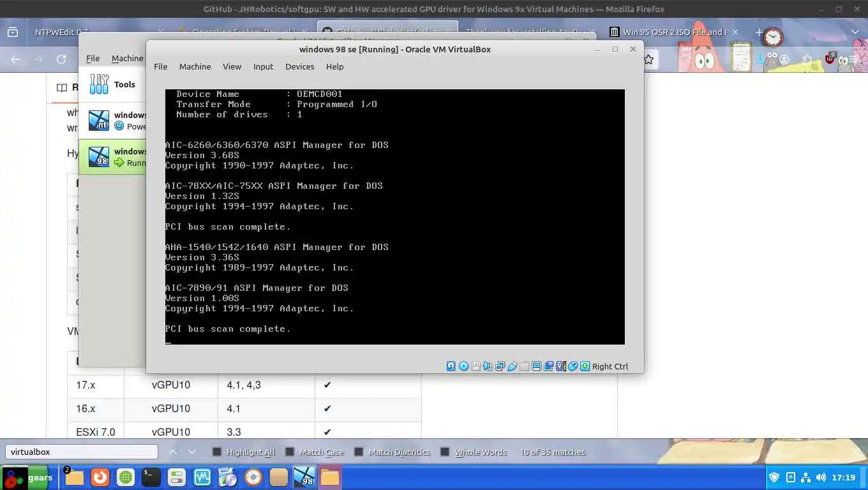This screenshot has width=868, height=490.
Task: Click the mouse integration icon in VM status bar
Action: (573, 366)
